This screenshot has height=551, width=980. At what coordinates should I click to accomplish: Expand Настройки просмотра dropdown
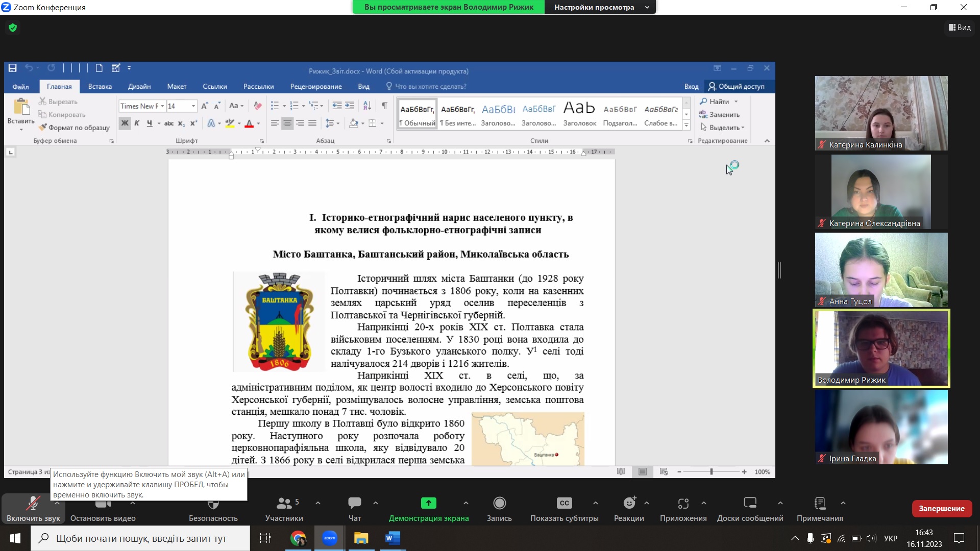[600, 7]
